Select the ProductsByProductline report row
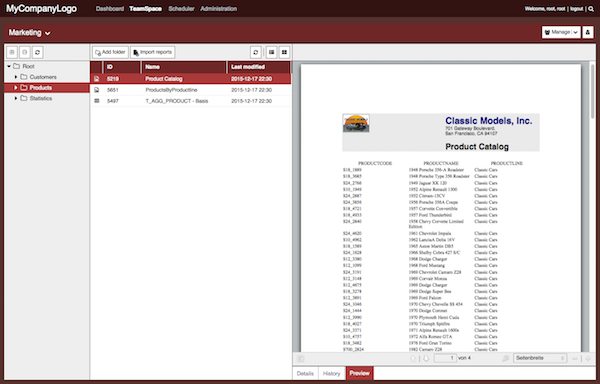This screenshot has width=600, height=384. point(191,90)
